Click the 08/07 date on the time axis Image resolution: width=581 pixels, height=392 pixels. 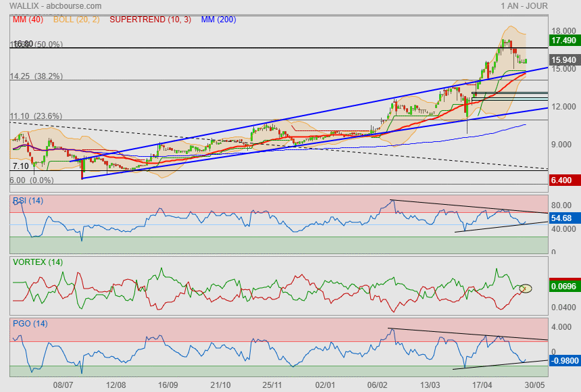(63, 385)
